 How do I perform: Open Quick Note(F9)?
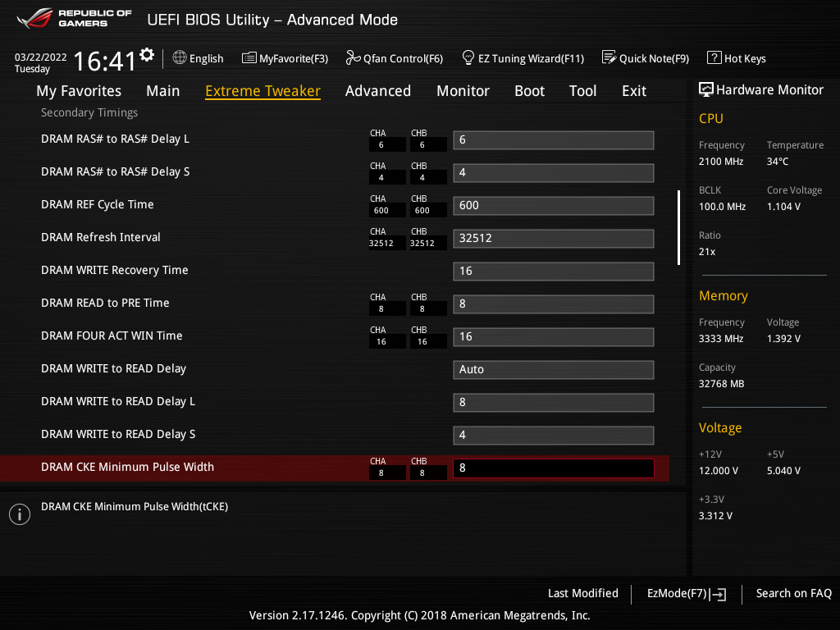click(x=646, y=58)
